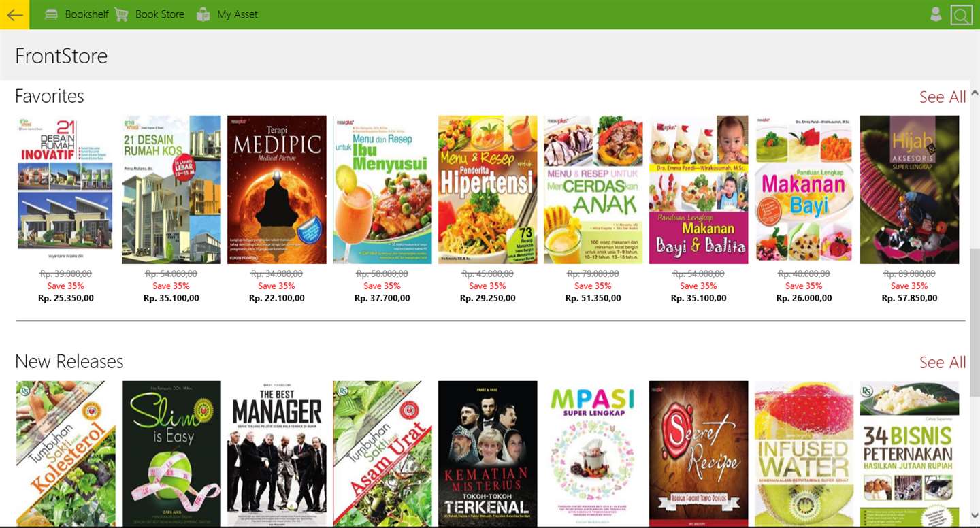Viewport: 980px width, 528px height.
Task: Switch to the Bookshelf tab
Action: click(x=86, y=14)
